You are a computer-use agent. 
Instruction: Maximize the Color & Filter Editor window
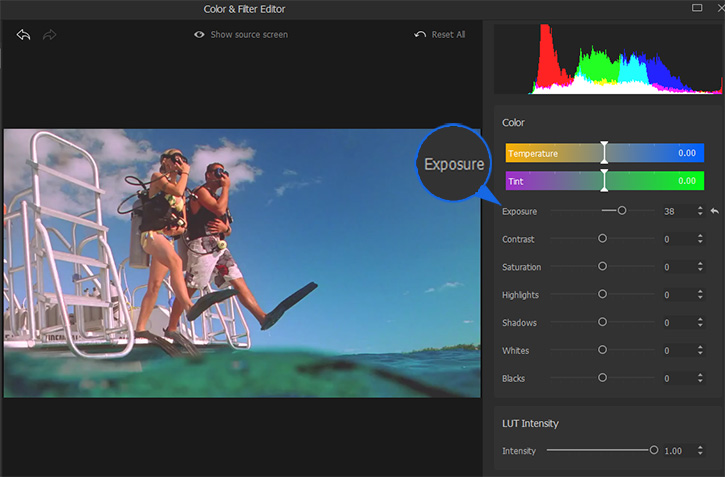click(697, 8)
